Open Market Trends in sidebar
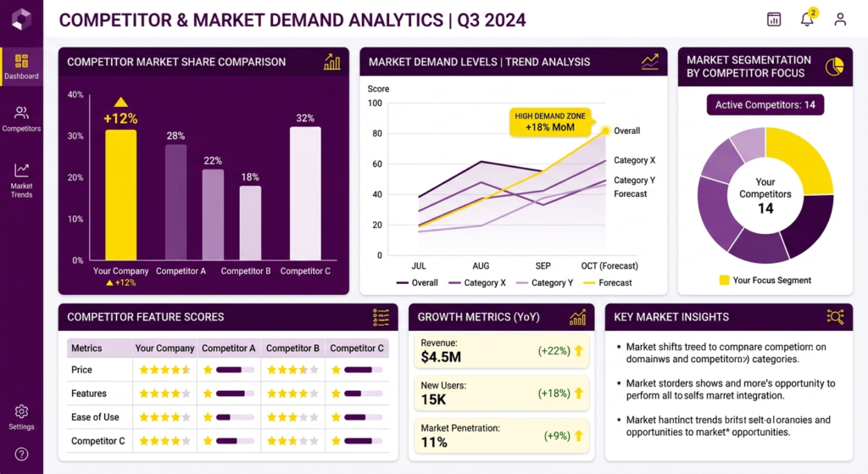This screenshot has width=868, height=474. (x=21, y=181)
